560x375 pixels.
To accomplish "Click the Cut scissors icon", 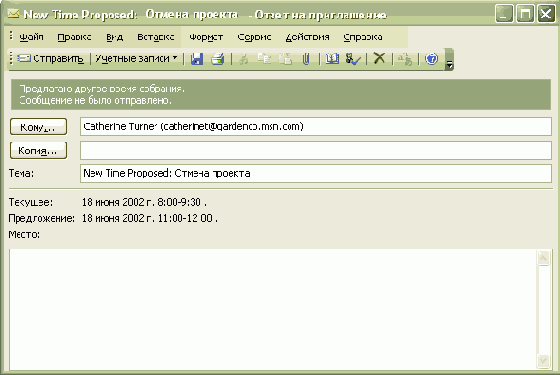I will pyautogui.click(x=244, y=59).
